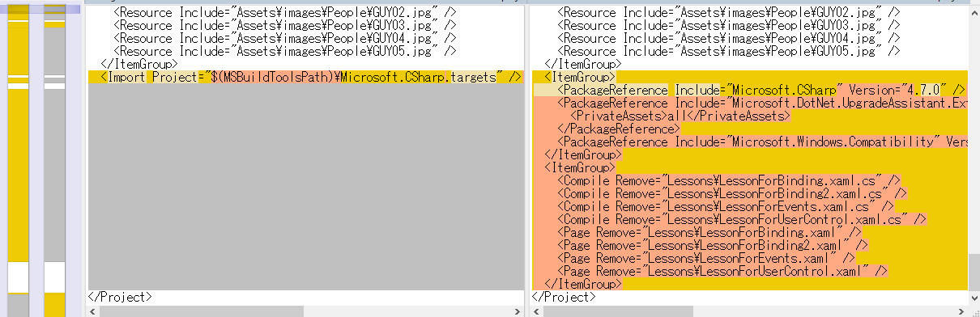
Task: Select Page Remove LessonForUserControl.xaml line
Action: (722, 272)
